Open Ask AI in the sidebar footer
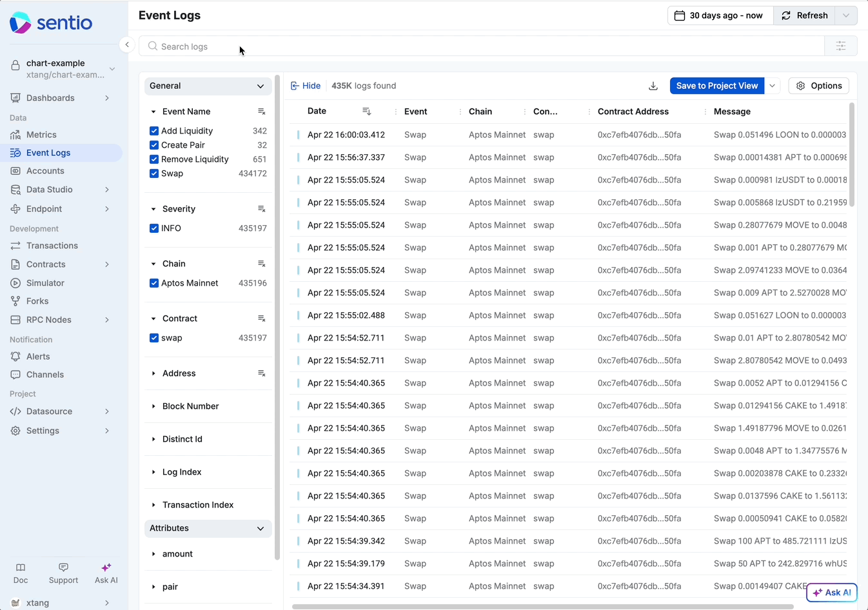 coord(106,573)
